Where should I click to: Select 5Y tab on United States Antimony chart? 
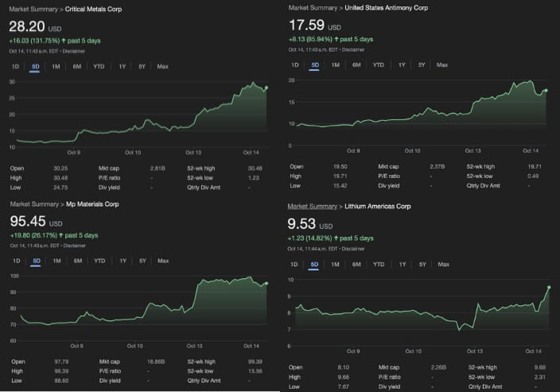point(422,65)
